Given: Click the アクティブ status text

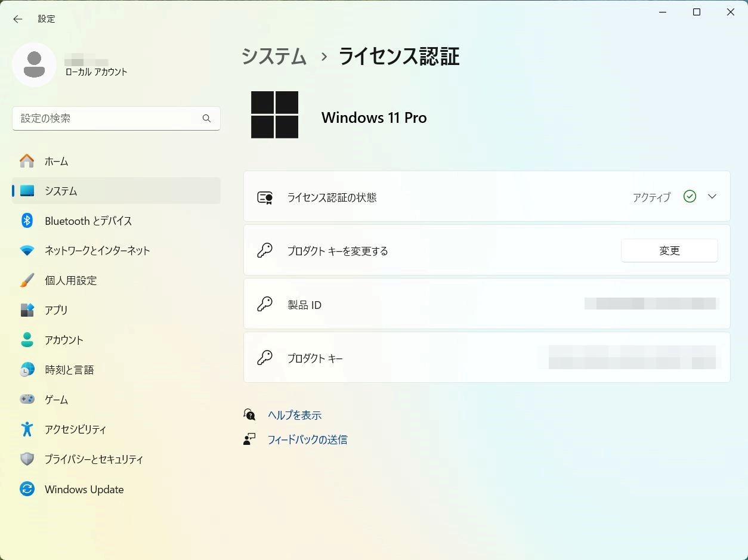Looking at the screenshot, I should click(x=651, y=197).
